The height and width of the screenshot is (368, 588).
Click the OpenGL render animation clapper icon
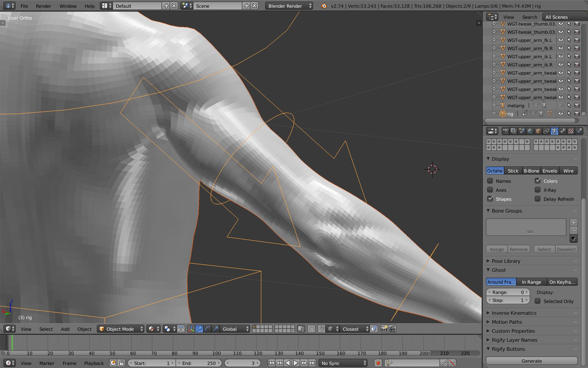pyautogui.click(x=392, y=329)
